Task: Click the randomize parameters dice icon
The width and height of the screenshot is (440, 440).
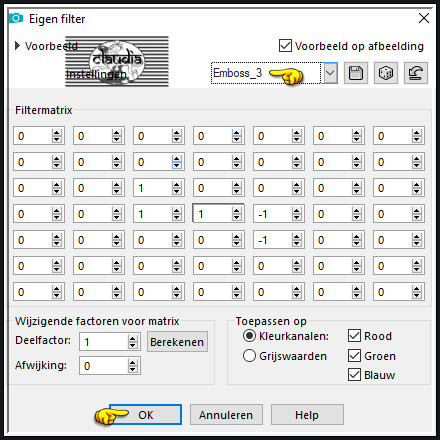Action: point(386,73)
